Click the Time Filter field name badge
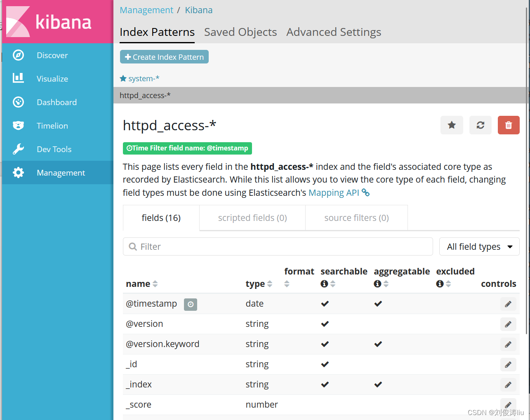The image size is (530, 420). tap(187, 148)
